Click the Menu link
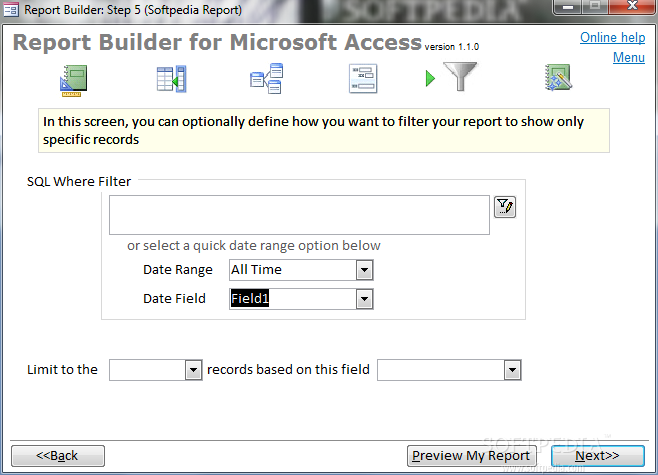The height and width of the screenshot is (475, 658). point(629,57)
